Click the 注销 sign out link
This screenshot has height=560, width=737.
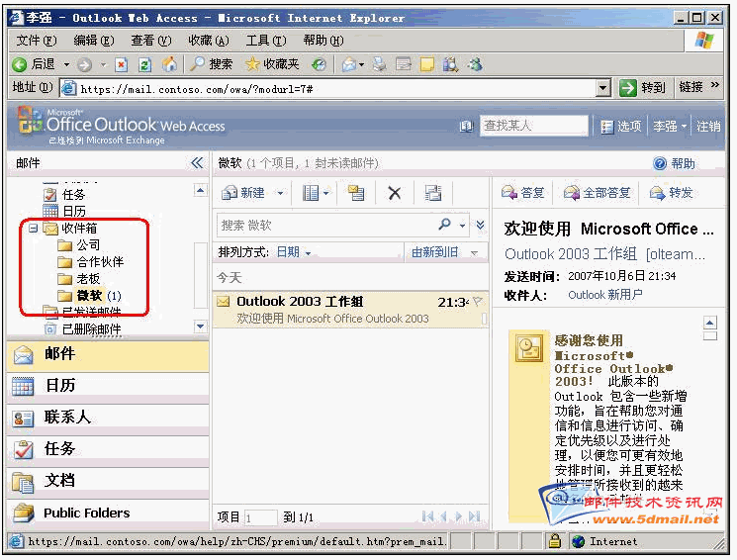(708, 126)
